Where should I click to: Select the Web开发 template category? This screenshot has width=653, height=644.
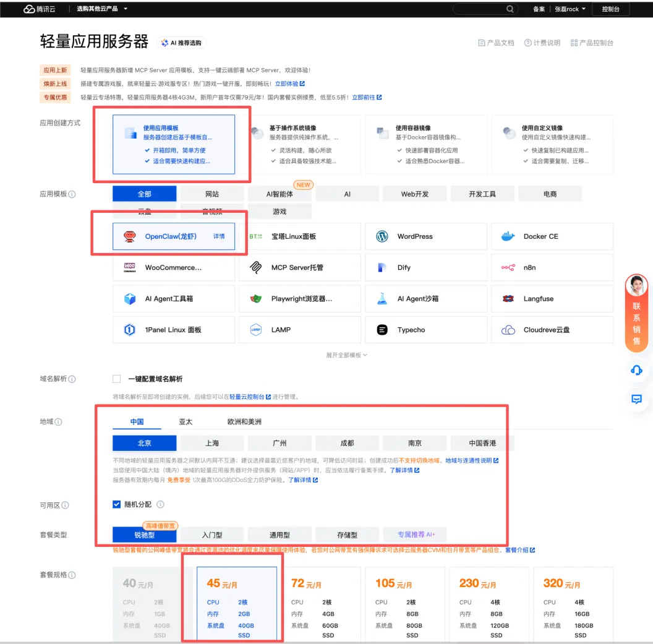(415, 194)
